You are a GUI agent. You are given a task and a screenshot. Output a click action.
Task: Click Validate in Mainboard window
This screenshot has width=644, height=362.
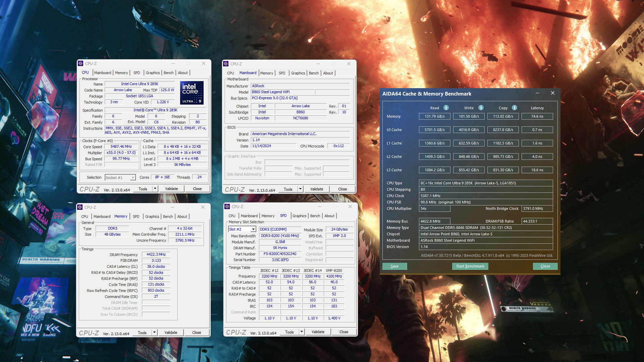[x=317, y=189]
